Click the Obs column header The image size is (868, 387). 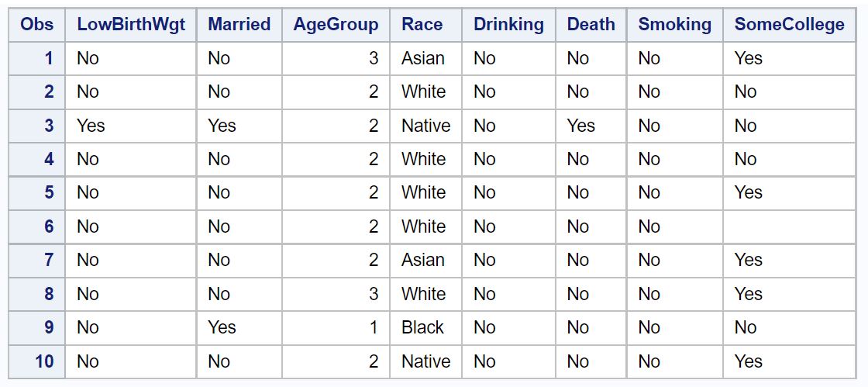click(x=37, y=24)
